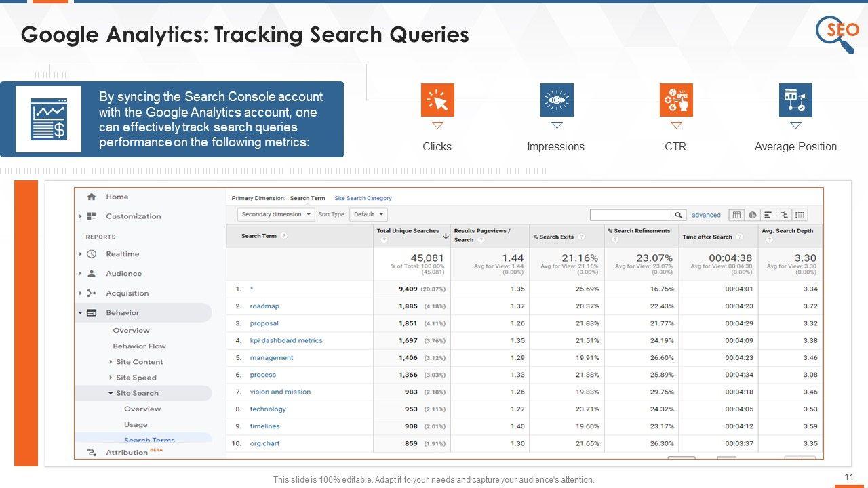Expand the Acquisition reports section
868x488 pixels.
click(81, 293)
